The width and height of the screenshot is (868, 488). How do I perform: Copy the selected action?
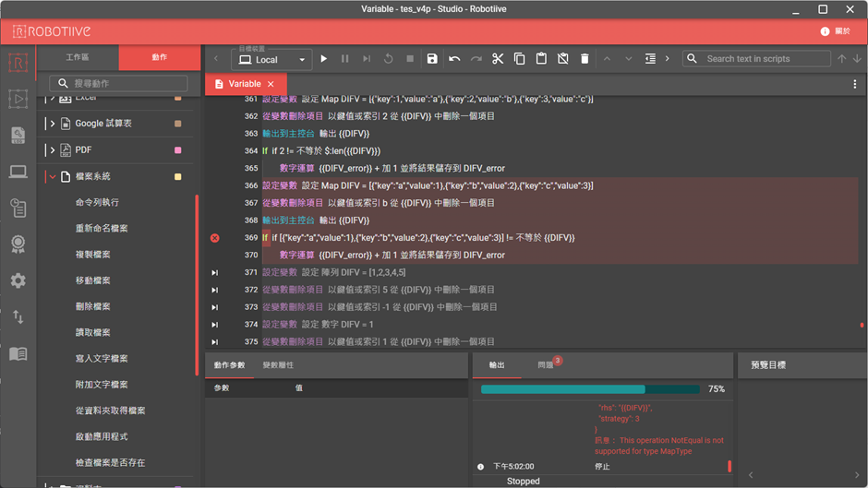point(519,59)
